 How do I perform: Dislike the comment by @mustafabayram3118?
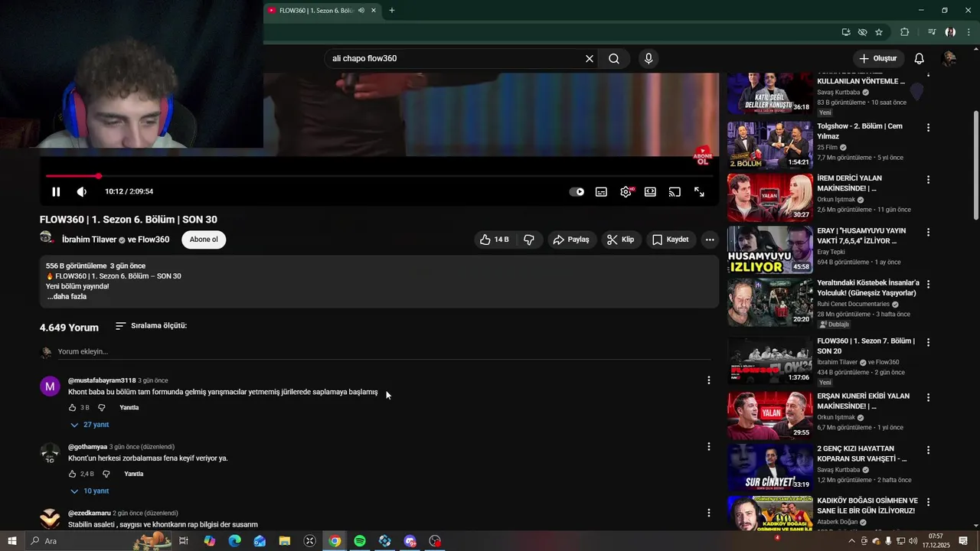101,408
